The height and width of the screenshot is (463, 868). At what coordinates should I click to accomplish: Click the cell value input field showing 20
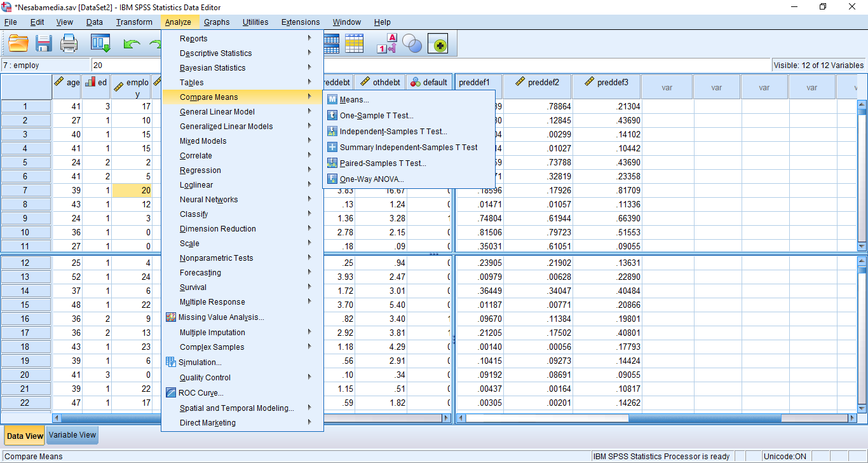pos(127,65)
